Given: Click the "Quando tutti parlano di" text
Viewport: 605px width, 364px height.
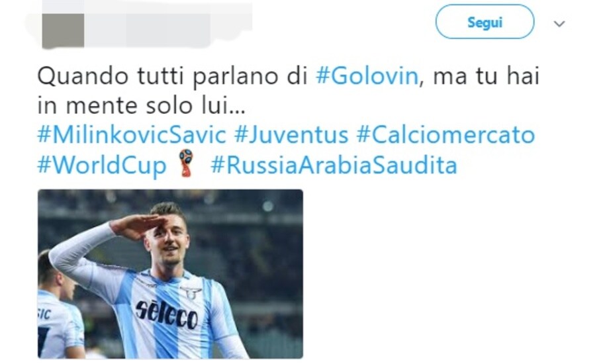Looking at the screenshot, I should click(173, 76).
